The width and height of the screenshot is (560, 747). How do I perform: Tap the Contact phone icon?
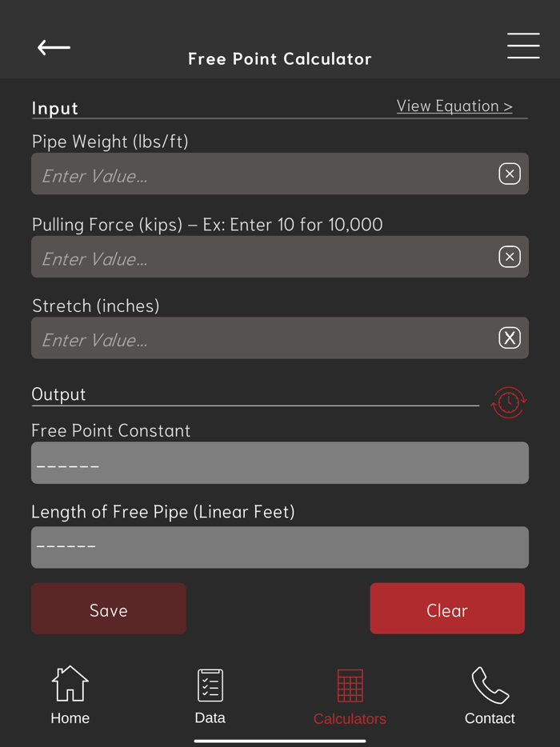490,685
